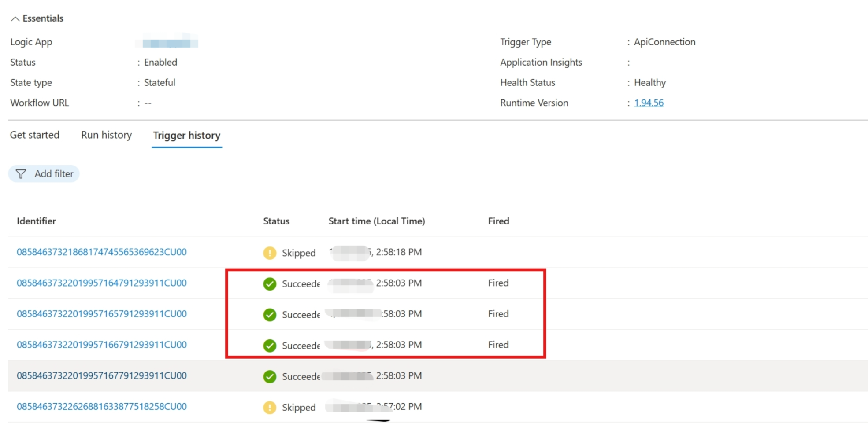Open trigger identifier containing 7167791293911

coord(101,376)
